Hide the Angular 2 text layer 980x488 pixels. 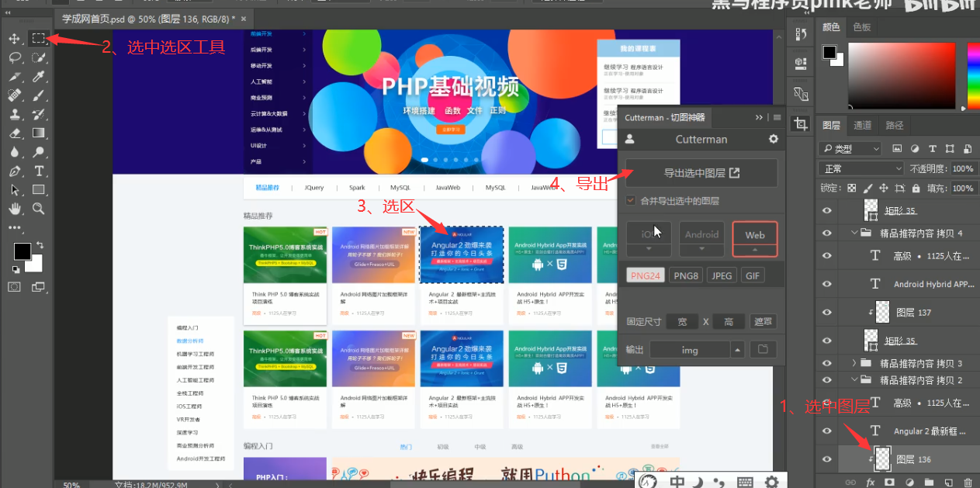click(x=827, y=431)
